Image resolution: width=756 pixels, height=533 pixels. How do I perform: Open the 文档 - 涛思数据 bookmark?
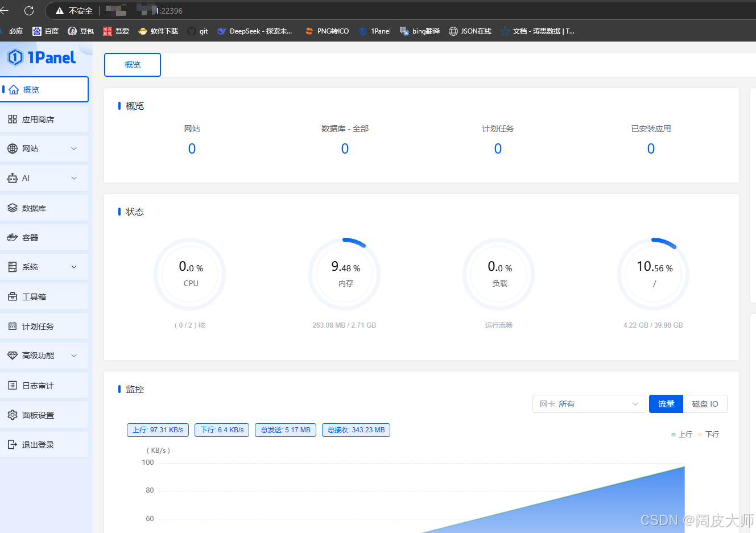538,31
